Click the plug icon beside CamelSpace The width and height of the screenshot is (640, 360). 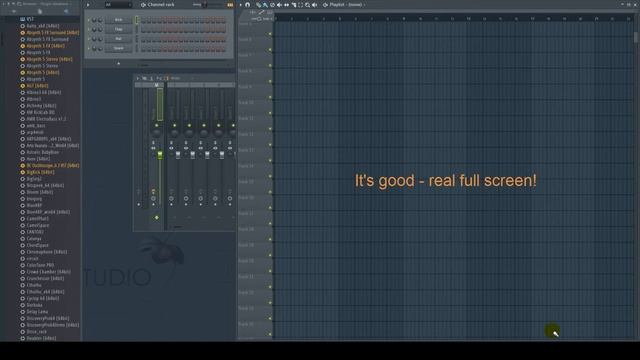(x=23, y=225)
